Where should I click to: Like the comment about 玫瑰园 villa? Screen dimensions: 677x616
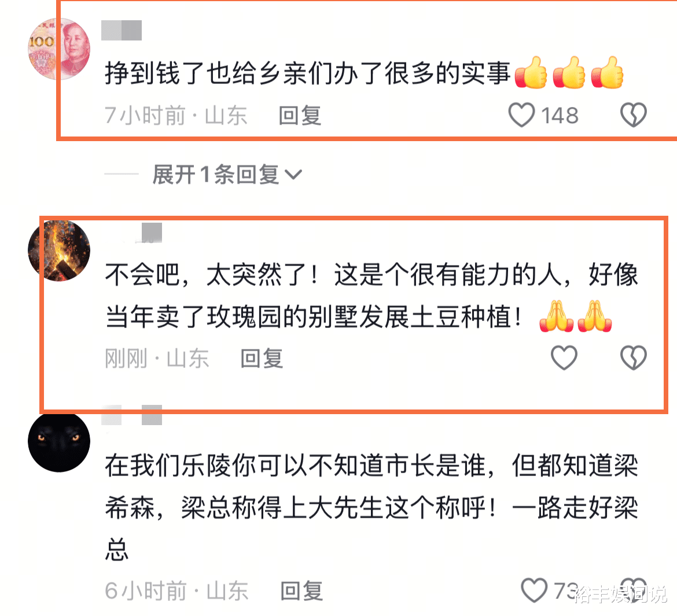click(x=564, y=358)
